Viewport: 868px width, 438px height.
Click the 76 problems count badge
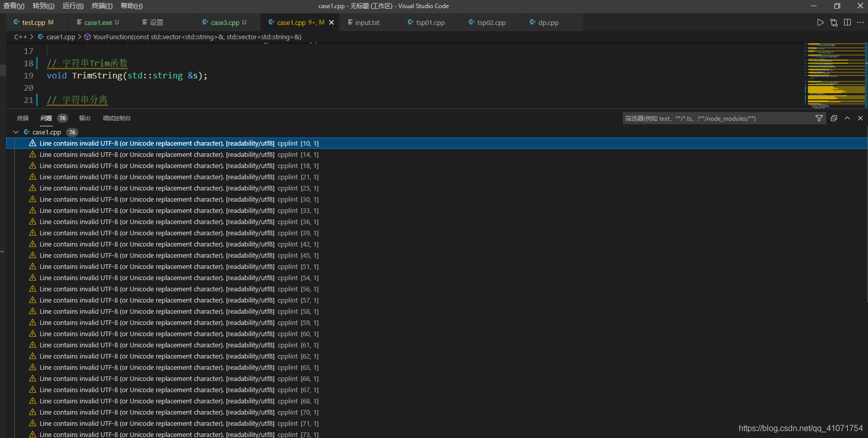point(63,118)
